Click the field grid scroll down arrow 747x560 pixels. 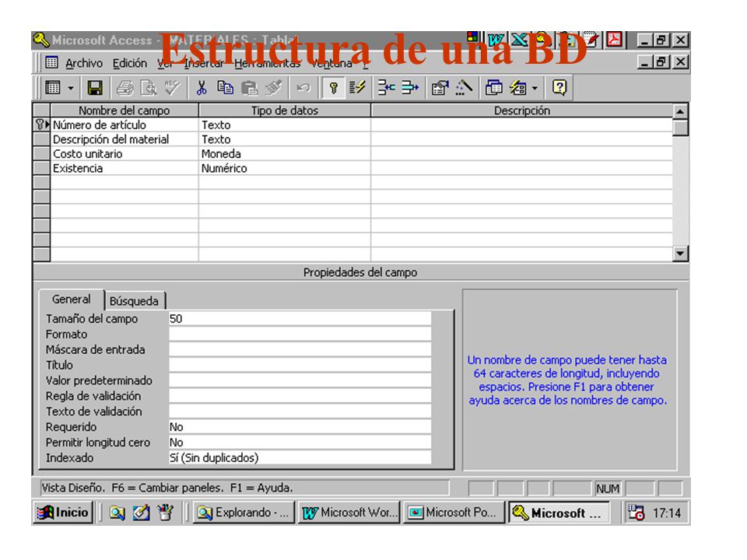(x=680, y=254)
